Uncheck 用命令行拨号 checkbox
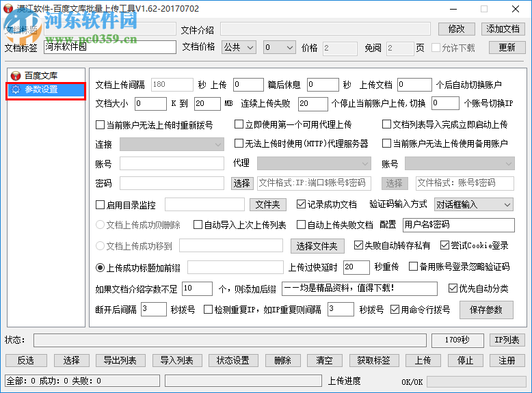532x393 pixels. (x=395, y=310)
